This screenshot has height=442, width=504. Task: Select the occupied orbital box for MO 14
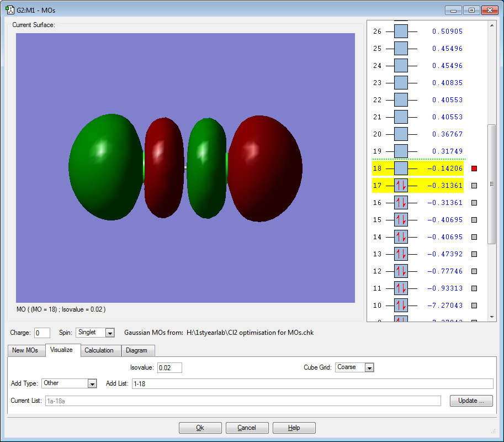[x=401, y=237]
